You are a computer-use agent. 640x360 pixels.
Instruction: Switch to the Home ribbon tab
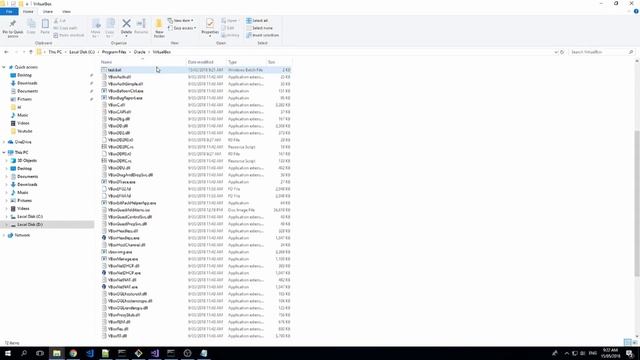coord(28,11)
